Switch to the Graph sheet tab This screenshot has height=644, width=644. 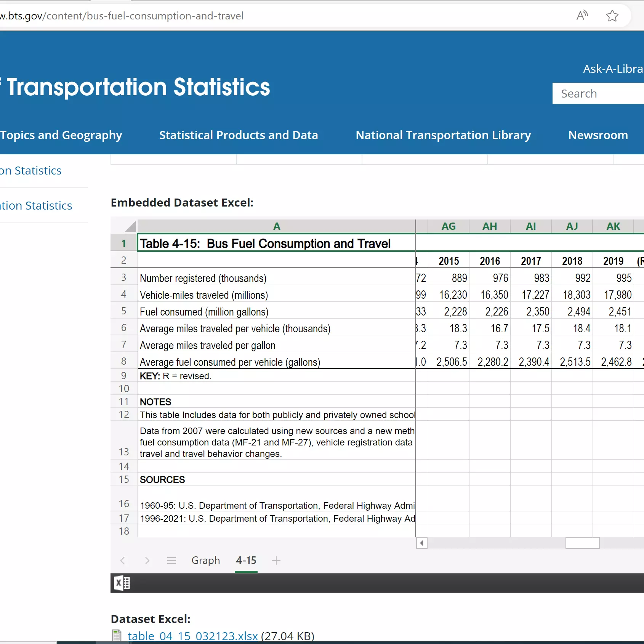click(x=206, y=561)
